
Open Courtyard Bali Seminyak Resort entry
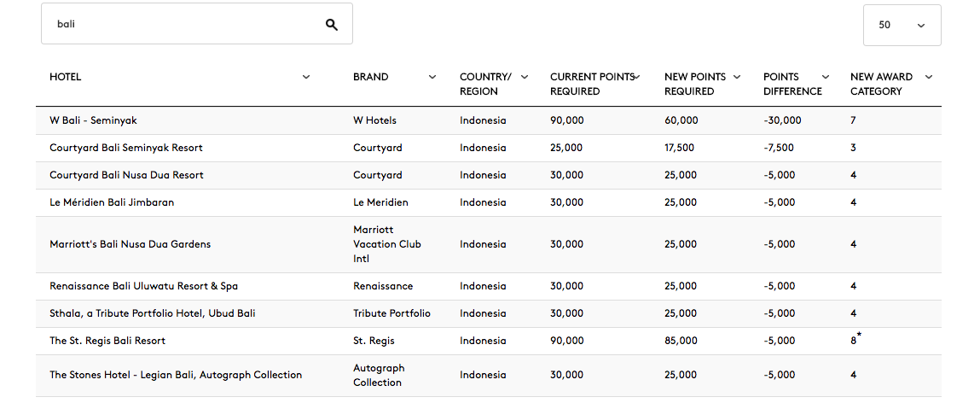[126, 149]
